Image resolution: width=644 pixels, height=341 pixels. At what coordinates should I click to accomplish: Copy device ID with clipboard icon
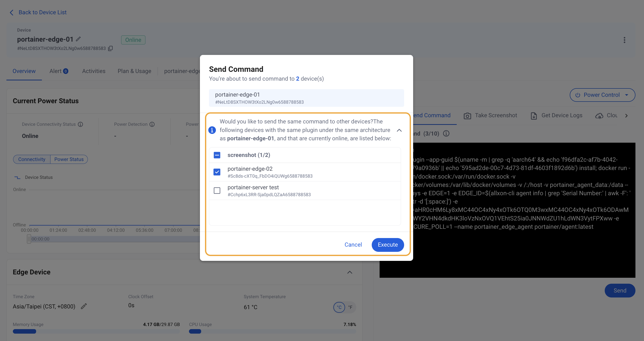pyautogui.click(x=110, y=49)
